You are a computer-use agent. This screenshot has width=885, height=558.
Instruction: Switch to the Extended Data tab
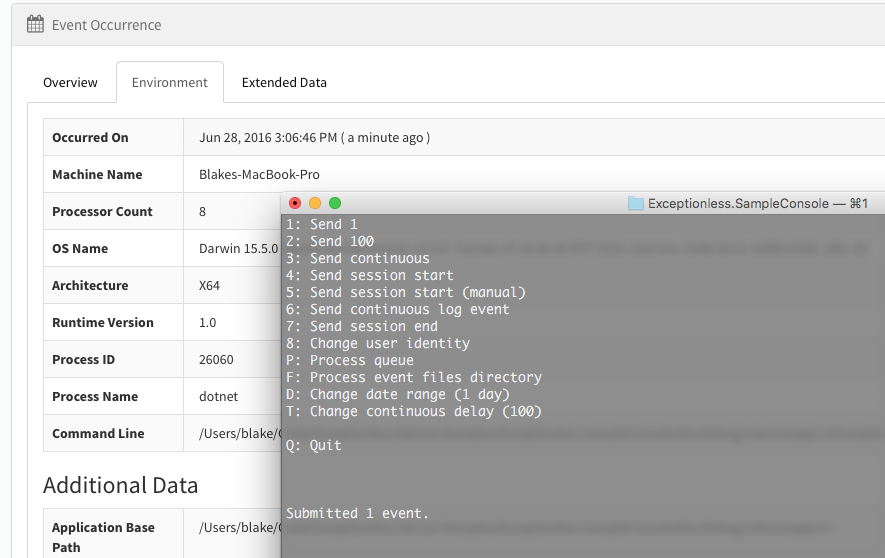284,82
